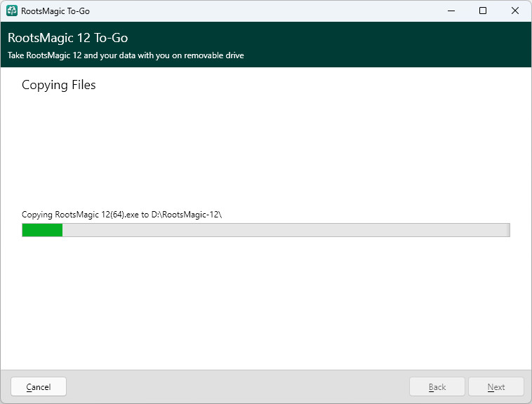This screenshot has width=532, height=404.
Task: Click the Next button
Action: 496,386
